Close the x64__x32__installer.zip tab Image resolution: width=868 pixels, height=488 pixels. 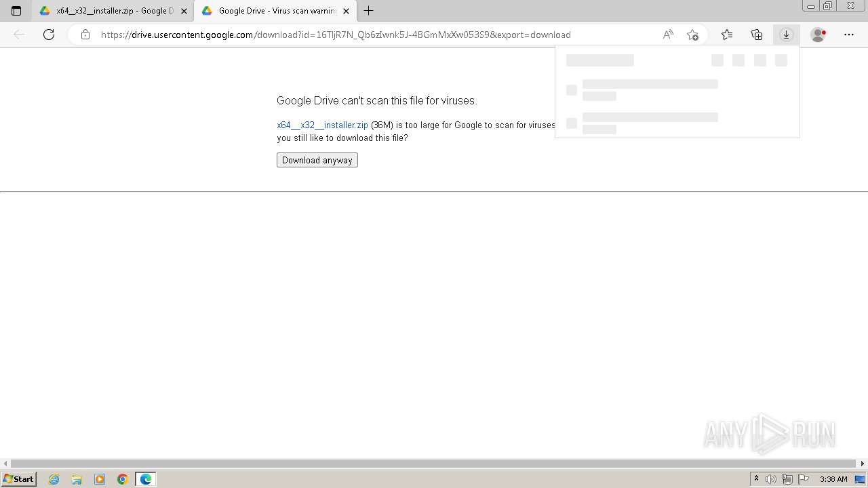pyautogui.click(x=184, y=11)
